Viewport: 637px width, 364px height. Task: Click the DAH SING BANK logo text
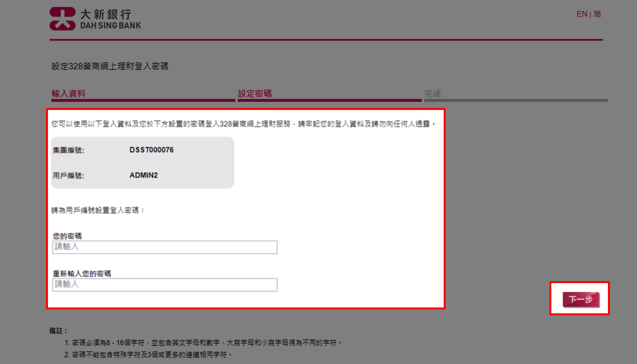[x=110, y=25]
